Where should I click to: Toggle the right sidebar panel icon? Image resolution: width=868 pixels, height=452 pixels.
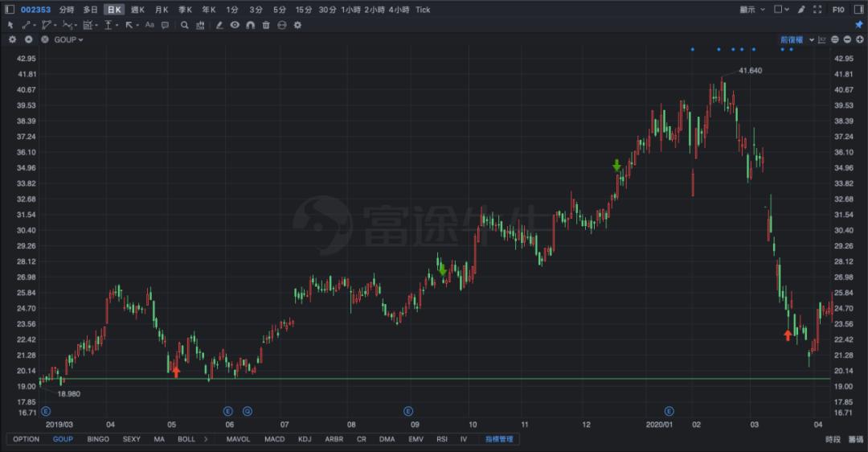858,10
